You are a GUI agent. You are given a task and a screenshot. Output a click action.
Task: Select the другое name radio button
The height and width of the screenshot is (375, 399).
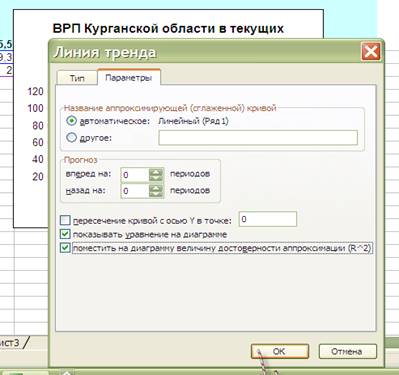[71, 137]
